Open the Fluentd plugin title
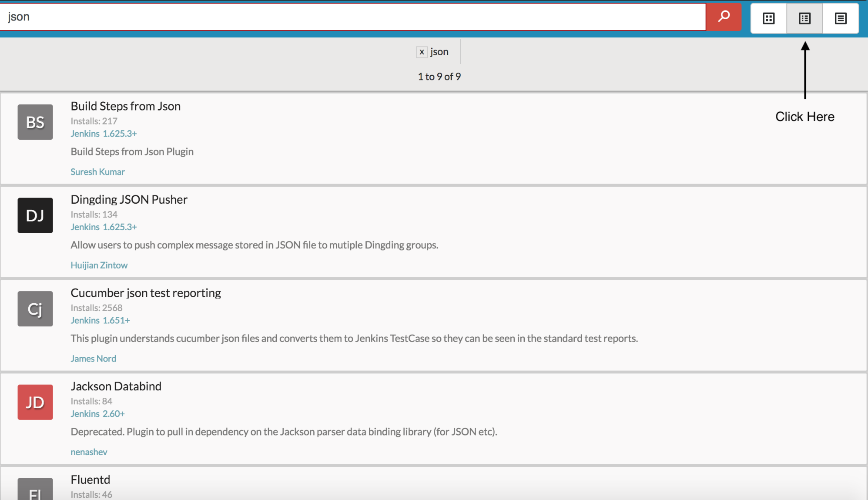This screenshot has width=868, height=500. click(x=90, y=480)
